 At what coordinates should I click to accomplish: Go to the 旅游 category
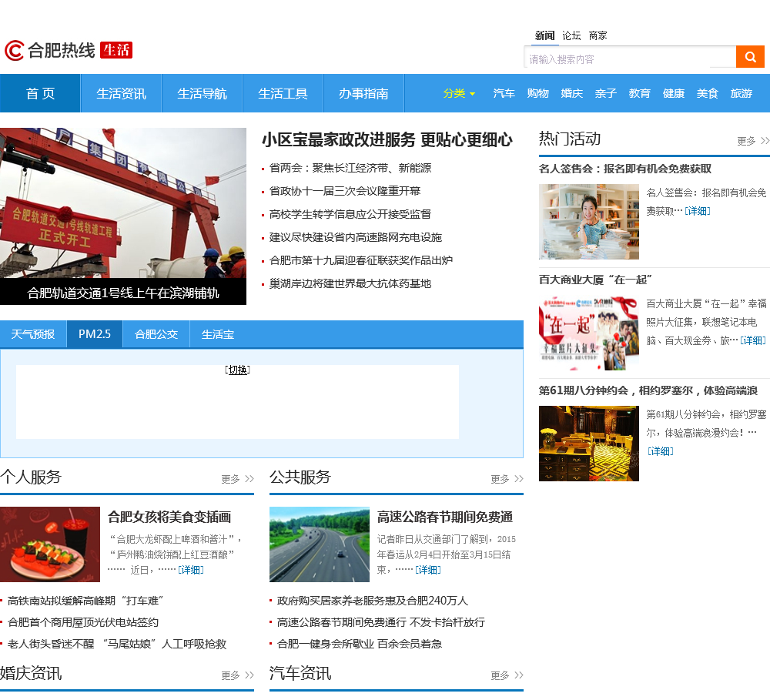[741, 93]
